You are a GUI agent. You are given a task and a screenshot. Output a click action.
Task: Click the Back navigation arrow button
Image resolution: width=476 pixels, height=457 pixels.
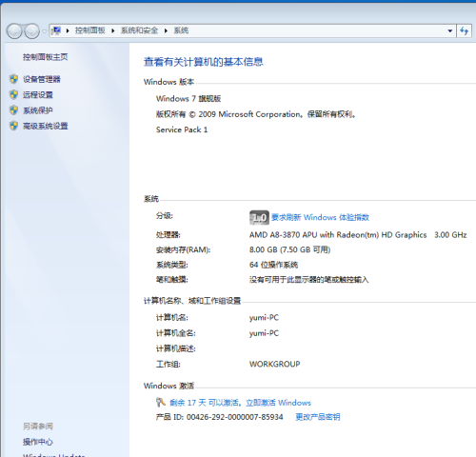[14, 31]
